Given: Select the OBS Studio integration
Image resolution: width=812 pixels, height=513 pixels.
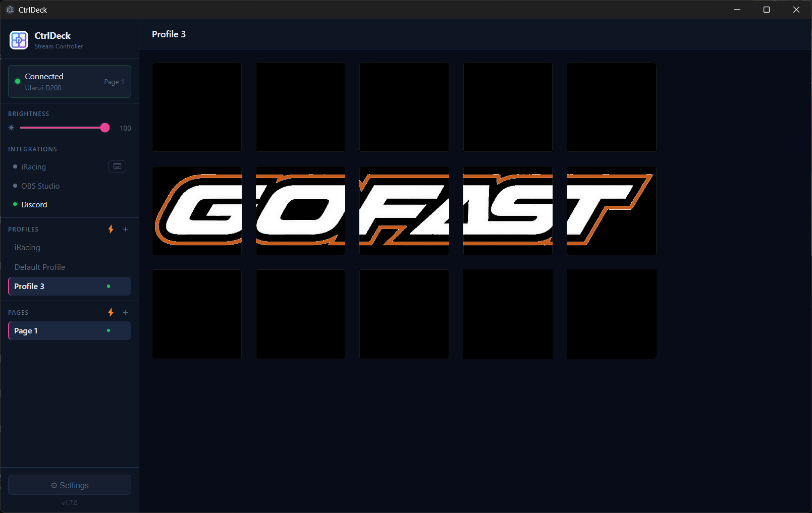Looking at the screenshot, I should 40,186.
